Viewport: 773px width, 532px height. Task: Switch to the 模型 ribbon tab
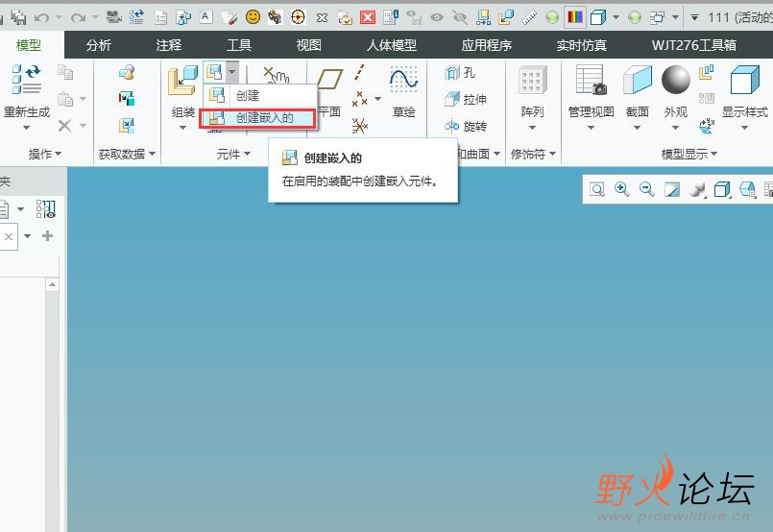(29, 45)
